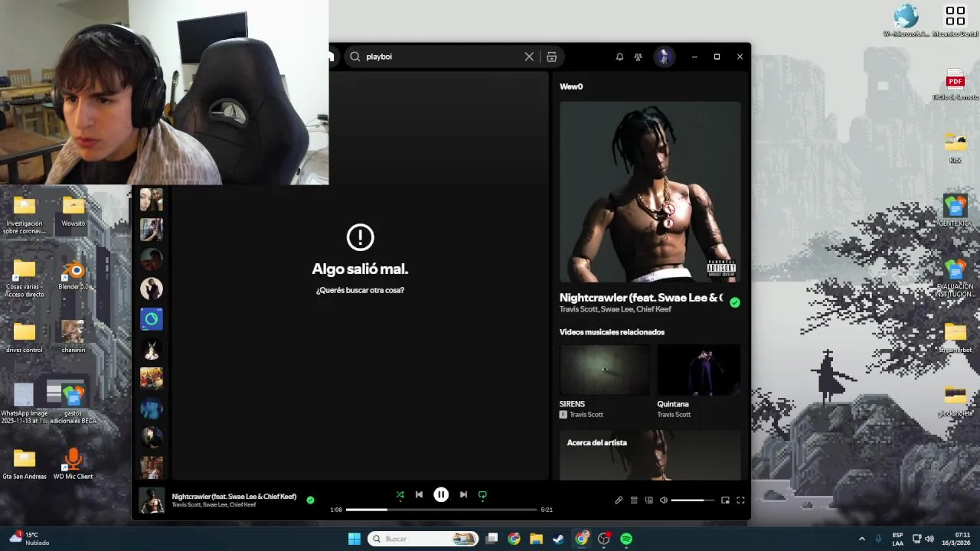Mute the Spotify volume speaker icon

click(664, 500)
